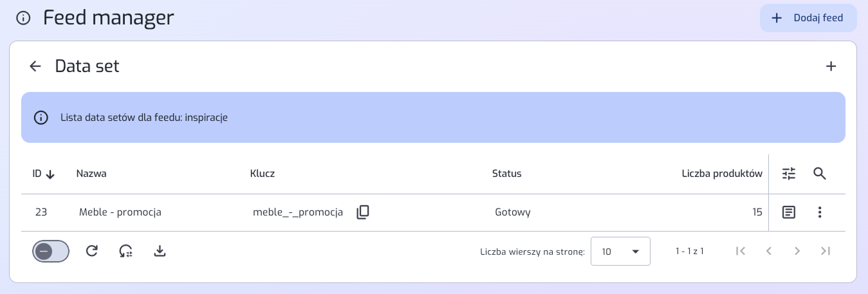Click the refresh with settings icon

[x=126, y=252]
